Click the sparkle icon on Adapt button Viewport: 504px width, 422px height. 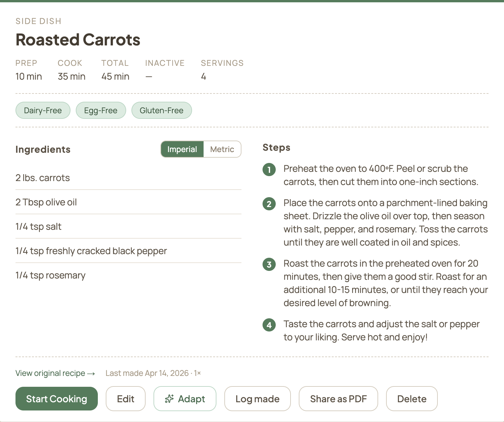tap(169, 399)
